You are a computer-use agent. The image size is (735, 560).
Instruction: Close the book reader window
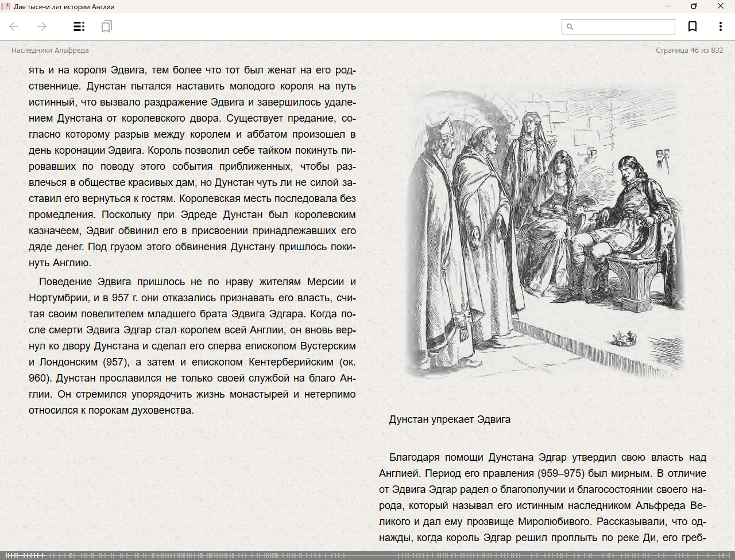[x=721, y=6]
